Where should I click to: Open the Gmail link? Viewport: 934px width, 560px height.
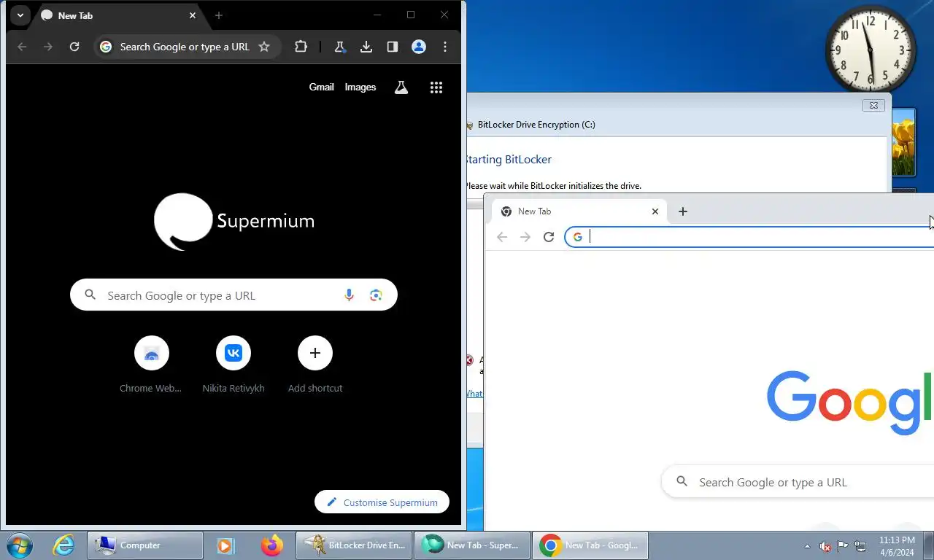321,87
